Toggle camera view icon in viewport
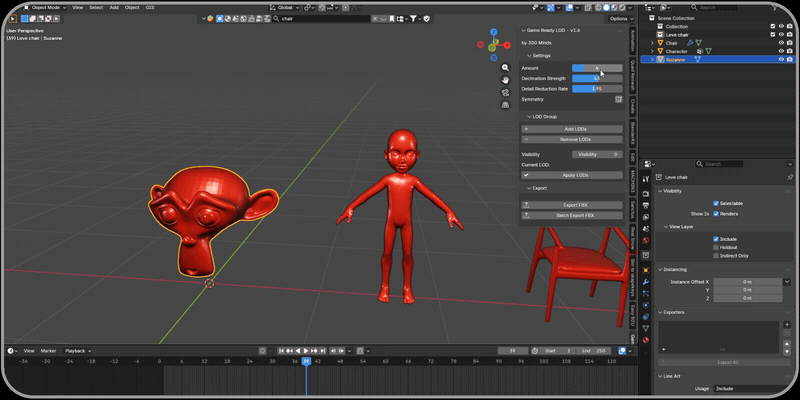This screenshot has width=800, height=400. [x=505, y=92]
